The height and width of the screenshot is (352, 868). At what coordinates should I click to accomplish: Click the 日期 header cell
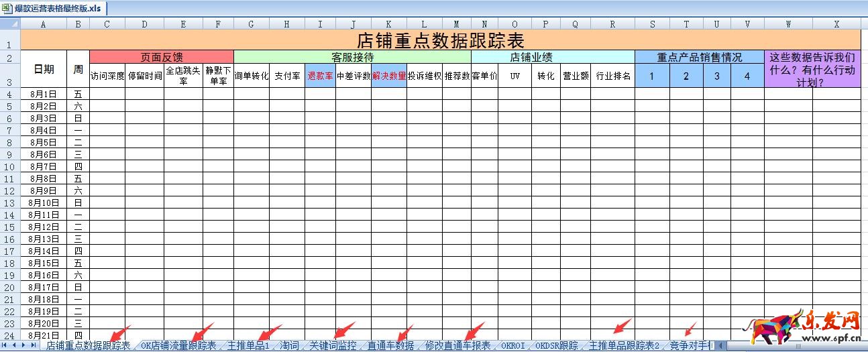click(44, 69)
